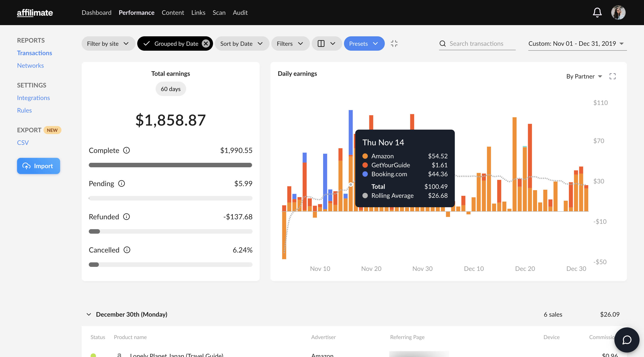
Task: Click the Product name column header
Action: click(130, 337)
